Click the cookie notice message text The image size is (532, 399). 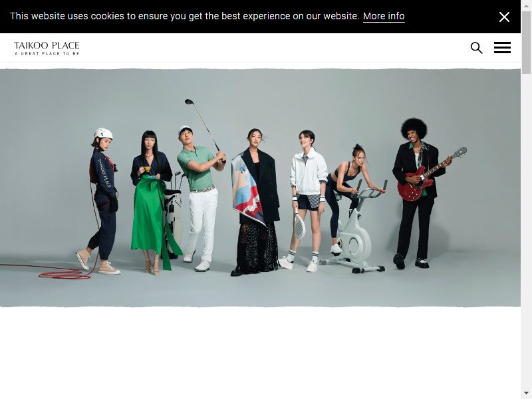185,16
